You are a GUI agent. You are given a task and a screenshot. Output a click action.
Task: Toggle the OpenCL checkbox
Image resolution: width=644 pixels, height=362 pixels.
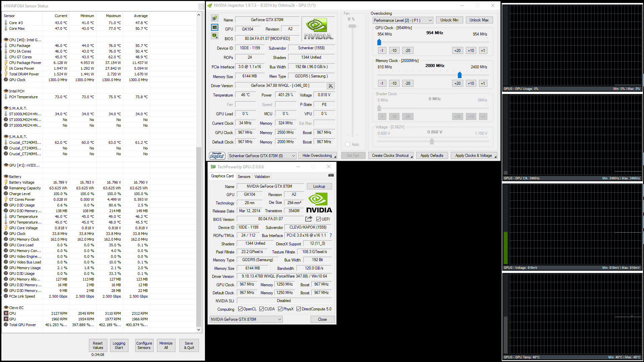(x=240, y=309)
